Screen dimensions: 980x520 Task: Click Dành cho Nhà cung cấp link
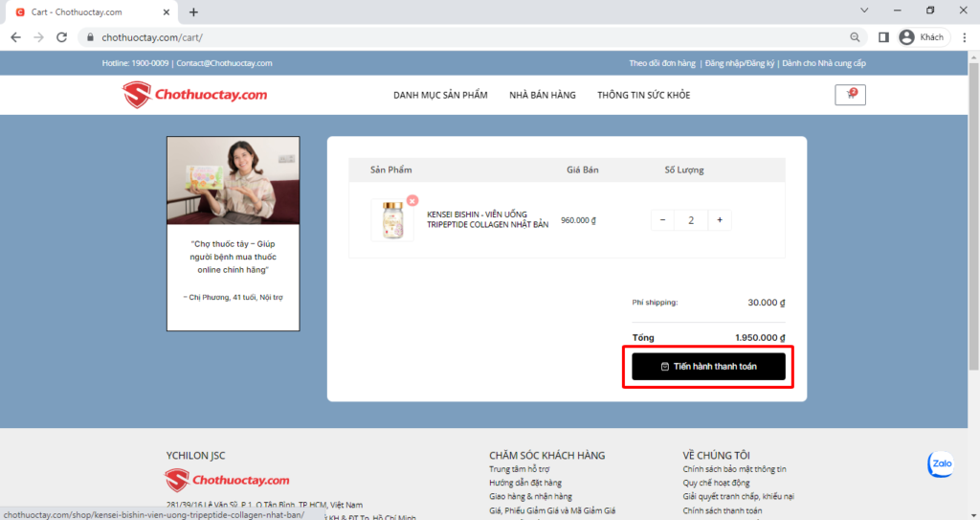(824, 63)
